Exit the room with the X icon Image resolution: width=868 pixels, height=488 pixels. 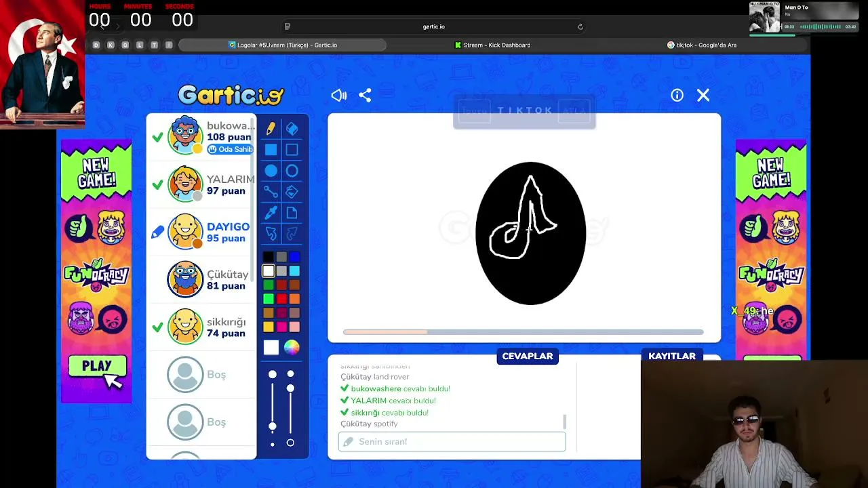pyautogui.click(x=703, y=96)
